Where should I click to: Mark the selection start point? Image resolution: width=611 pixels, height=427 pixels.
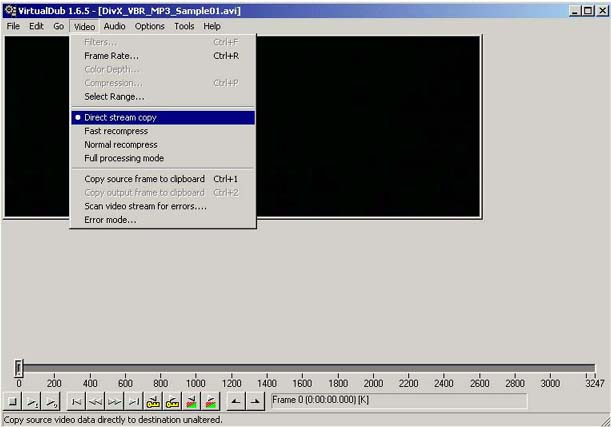236,401
